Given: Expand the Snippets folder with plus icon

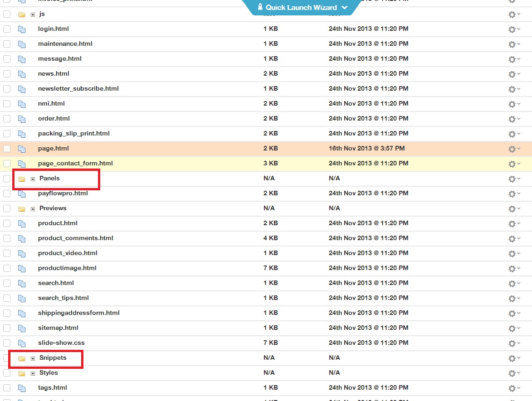Looking at the screenshot, I should (x=33, y=358).
